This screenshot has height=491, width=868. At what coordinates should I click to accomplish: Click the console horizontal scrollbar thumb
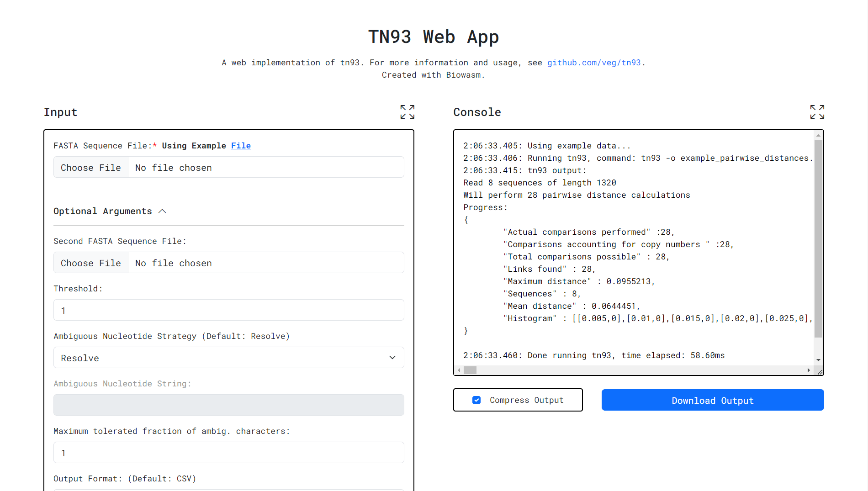click(470, 370)
